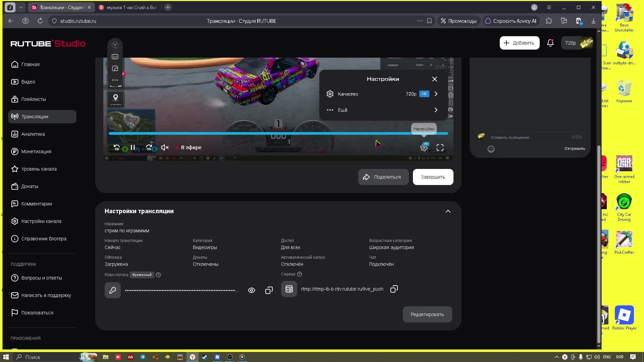Click Поделиться share button

tap(383, 177)
